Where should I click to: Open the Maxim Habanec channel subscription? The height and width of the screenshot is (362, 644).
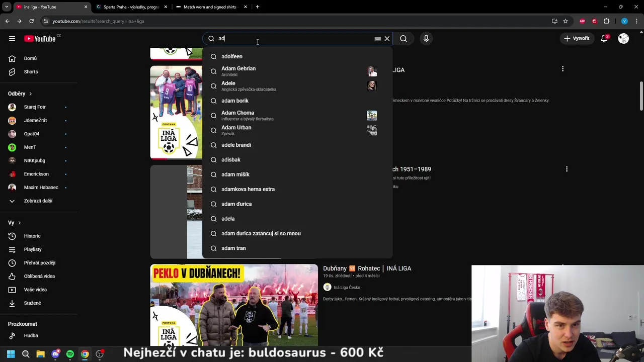(x=39, y=188)
